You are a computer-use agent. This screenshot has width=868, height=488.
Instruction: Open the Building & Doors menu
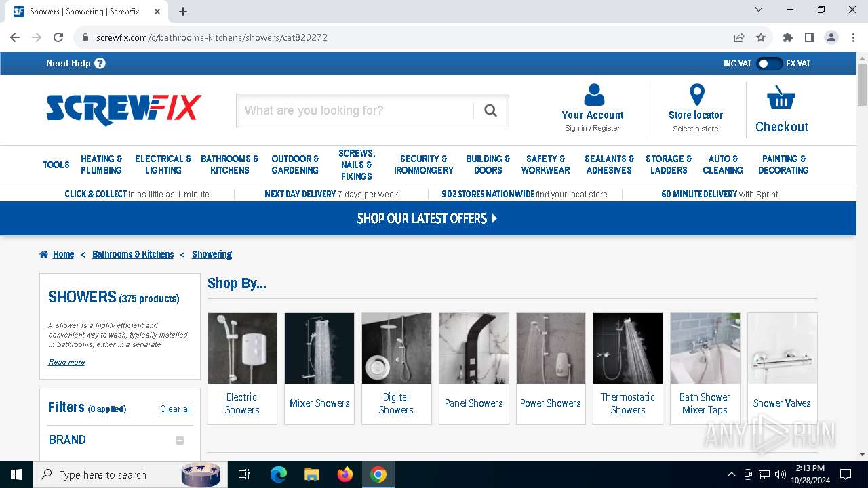(488, 165)
